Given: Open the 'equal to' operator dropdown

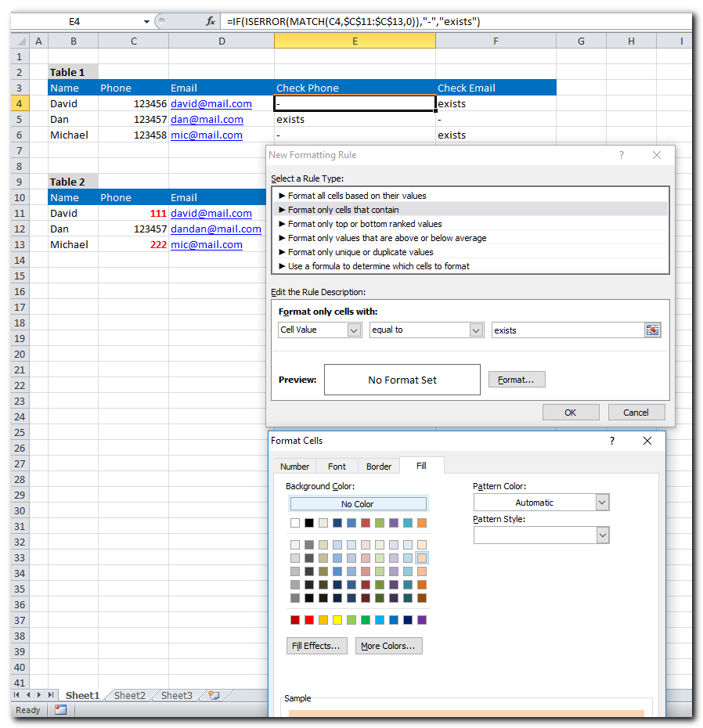Looking at the screenshot, I should click(x=476, y=330).
